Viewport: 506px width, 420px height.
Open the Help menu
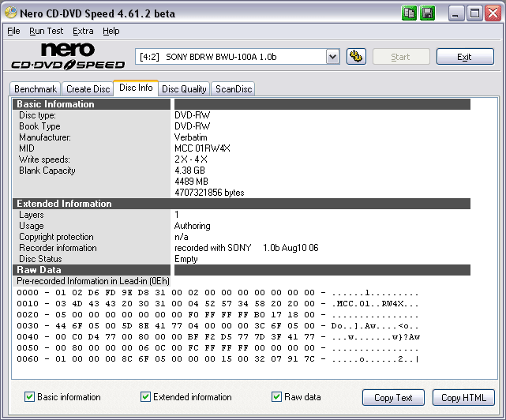(x=111, y=31)
